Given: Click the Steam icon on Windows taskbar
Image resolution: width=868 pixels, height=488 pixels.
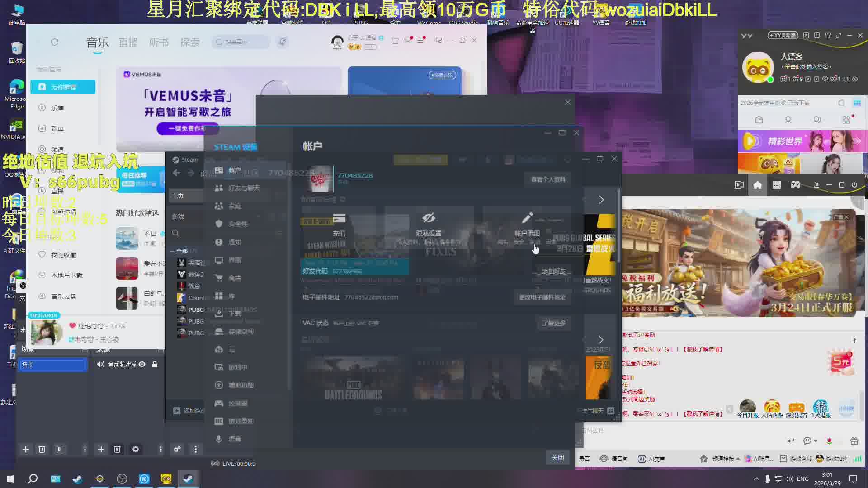Looking at the screenshot, I should pos(188,479).
